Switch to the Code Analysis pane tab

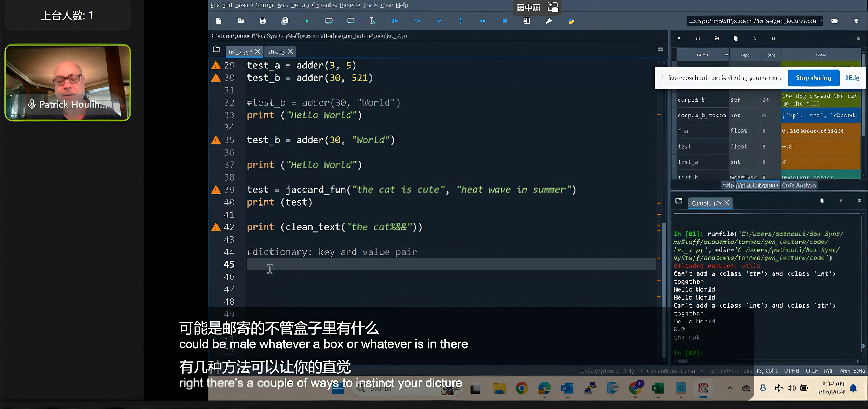point(798,185)
